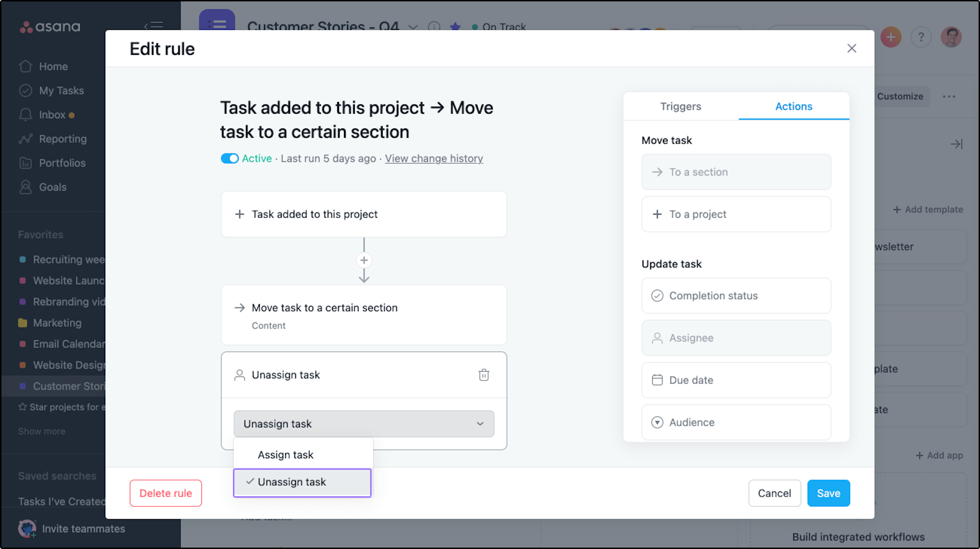This screenshot has width=980, height=549.
Task: Click the Completion status circle icon
Action: tap(657, 295)
